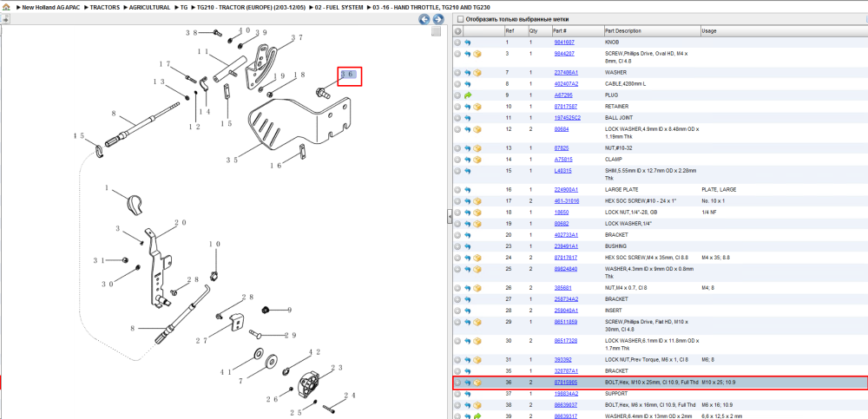Viewport: 868px width, 419px height.
Task: Select callout 23 label in the diagram
Action: pyautogui.click(x=337, y=368)
